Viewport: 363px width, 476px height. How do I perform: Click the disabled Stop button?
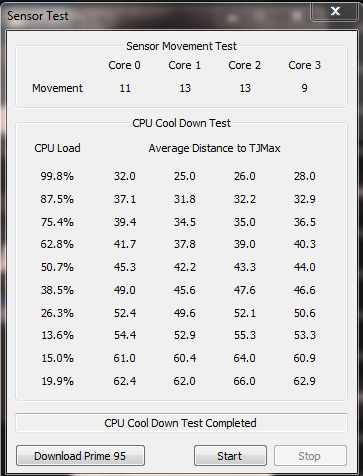(310, 455)
